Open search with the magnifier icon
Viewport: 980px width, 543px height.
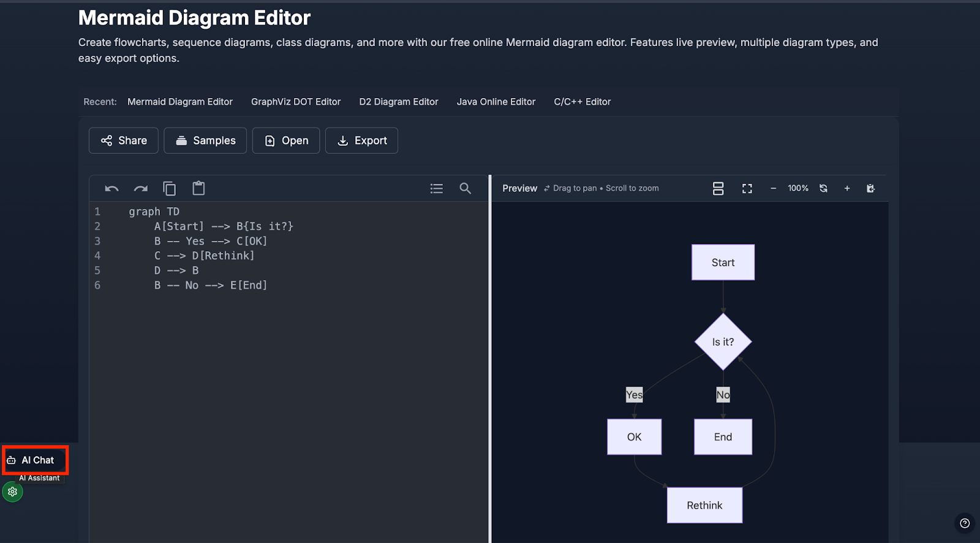466,189
